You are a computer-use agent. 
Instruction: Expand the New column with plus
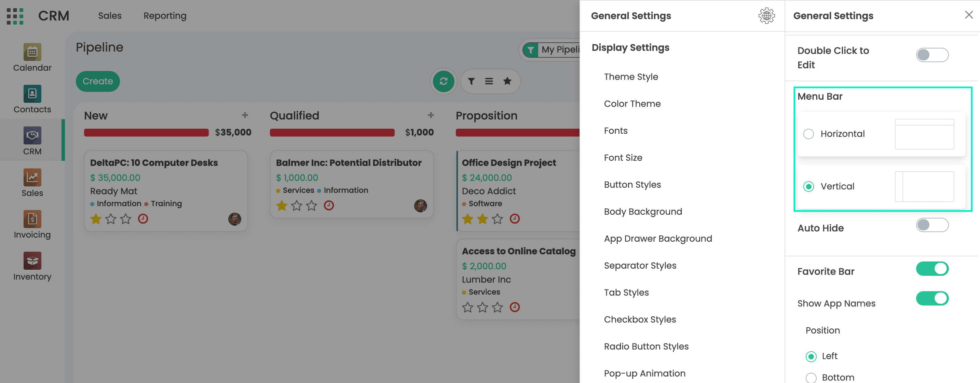point(245,115)
